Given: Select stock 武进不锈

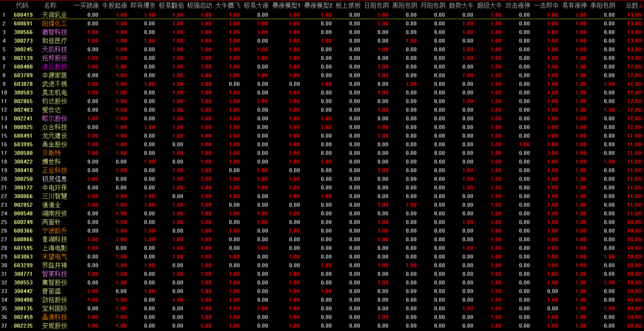Looking at the screenshot, I should 54,84.
